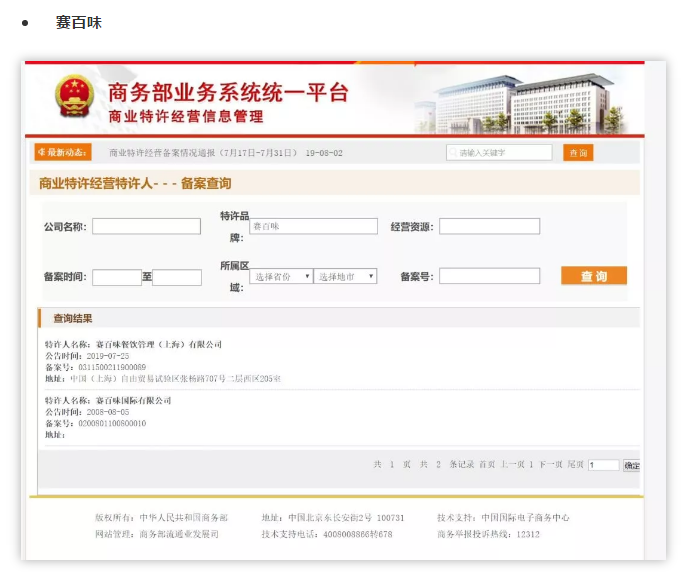Click the 最新动态 orange label
The image size is (695, 579).
click(x=63, y=152)
